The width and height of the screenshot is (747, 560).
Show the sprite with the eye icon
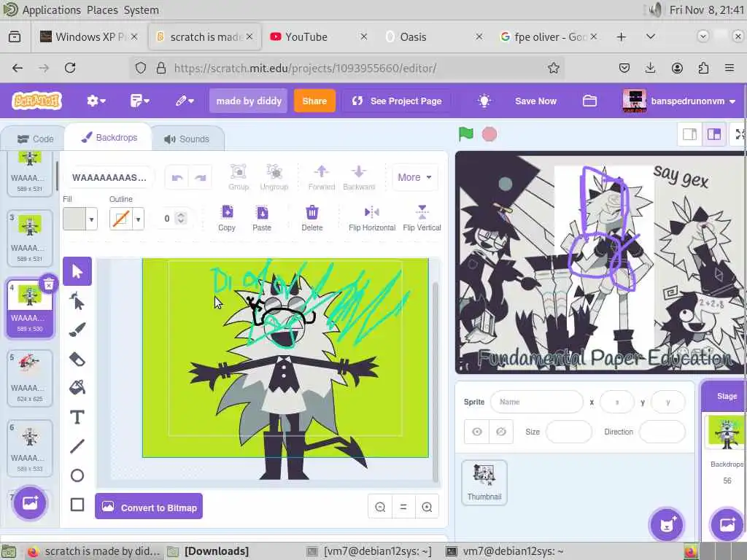click(x=477, y=432)
